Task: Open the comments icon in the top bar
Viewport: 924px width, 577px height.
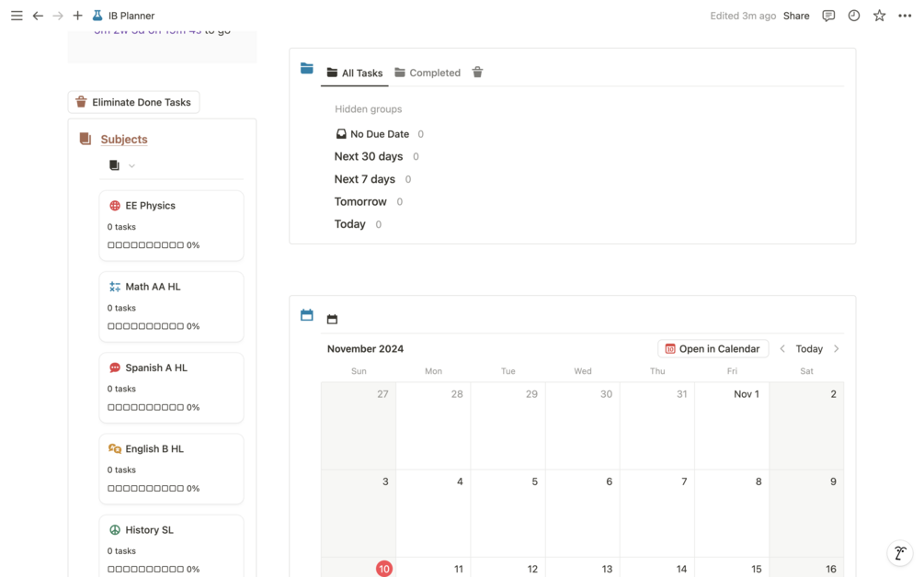Action: point(828,16)
